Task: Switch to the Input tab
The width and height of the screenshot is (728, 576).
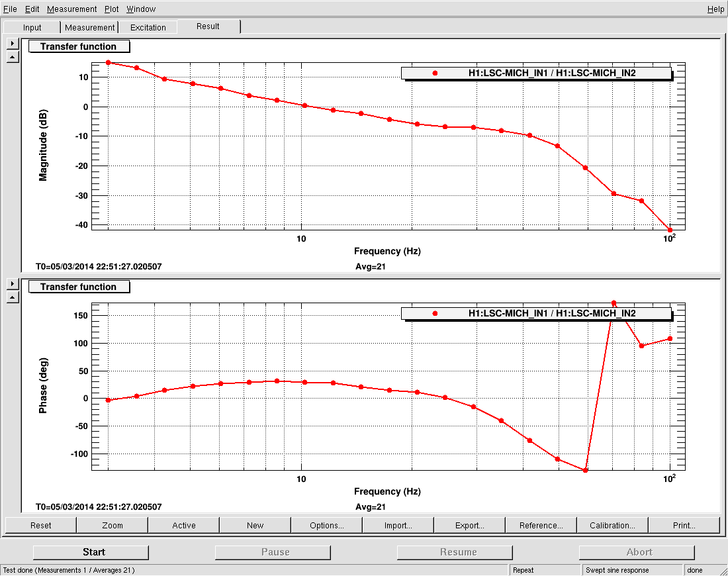Action: pyautogui.click(x=32, y=27)
